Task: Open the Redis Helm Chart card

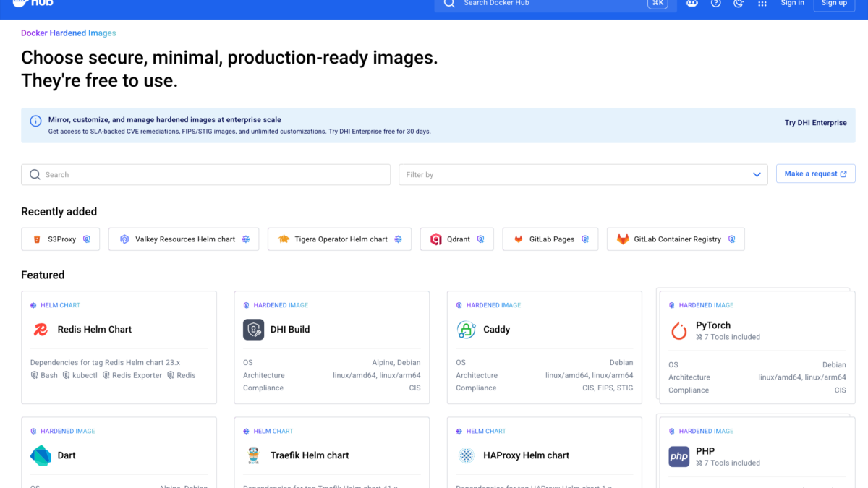Action: pos(119,347)
